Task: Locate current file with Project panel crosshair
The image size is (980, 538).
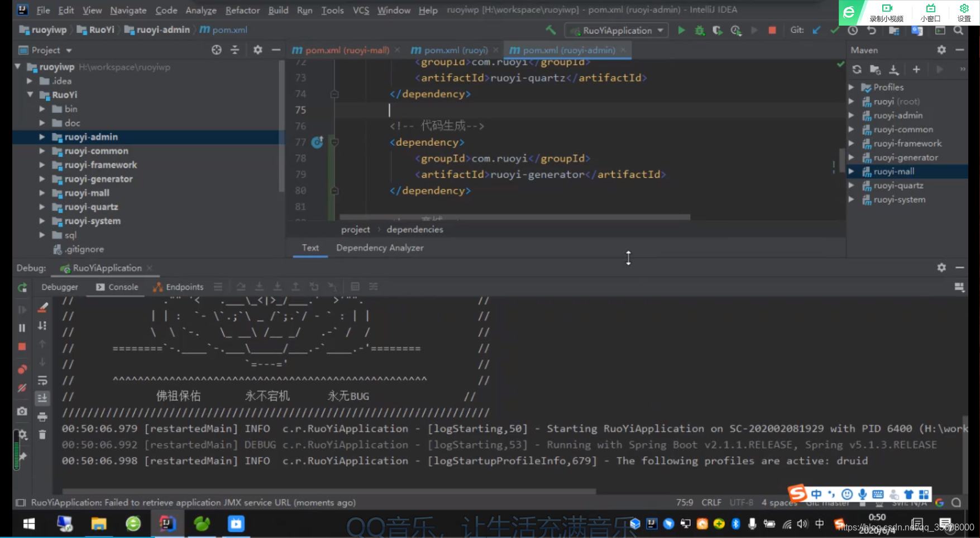Action: (x=217, y=50)
